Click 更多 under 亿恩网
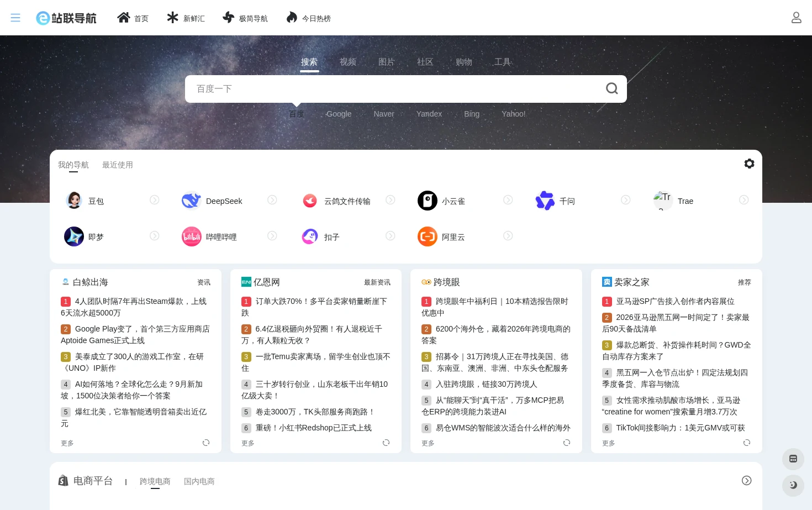This screenshot has height=510, width=812. click(x=248, y=443)
